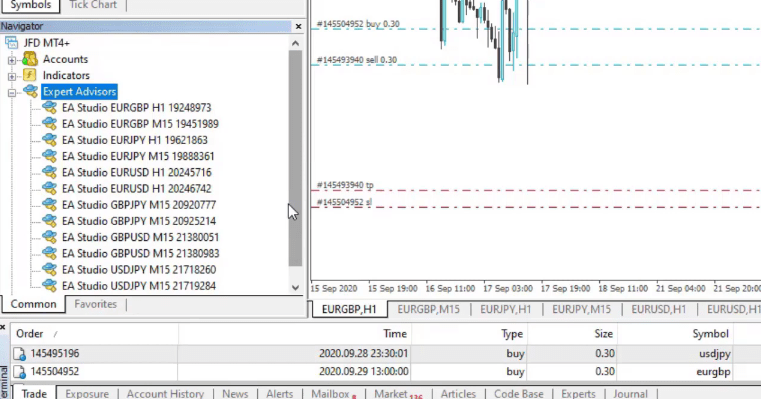761x399 pixels.
Task: Click the Navigator scroll up arrow
Action: [295, 43]
